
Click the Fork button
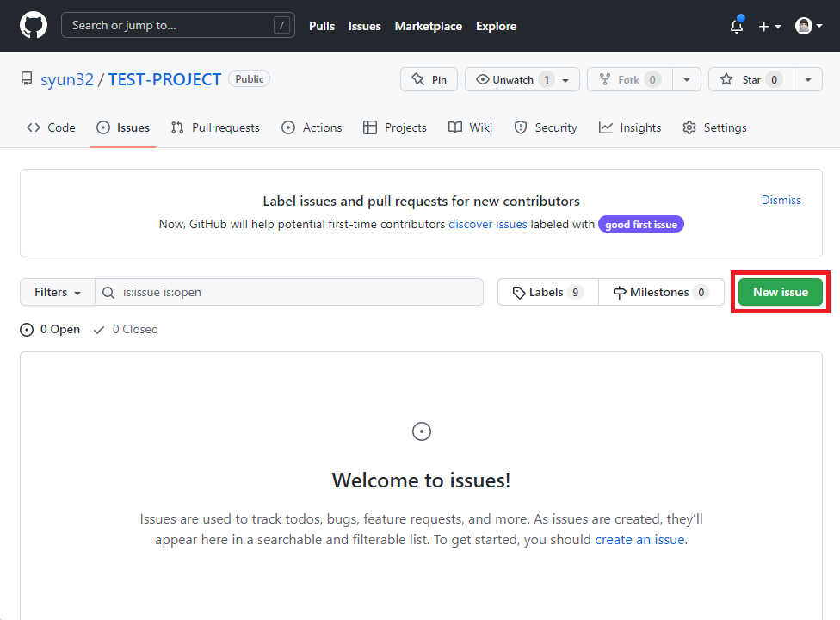coord(629,79)
